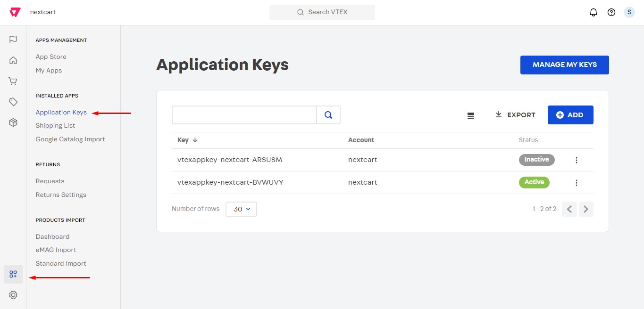Viewport: 644px width, 309px height.
Task: Open the Number of rows dropdown 30
Action: [241, 209]
